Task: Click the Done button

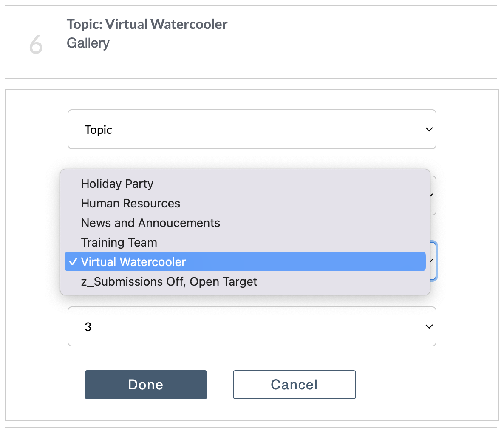Action: coord(146,385)
